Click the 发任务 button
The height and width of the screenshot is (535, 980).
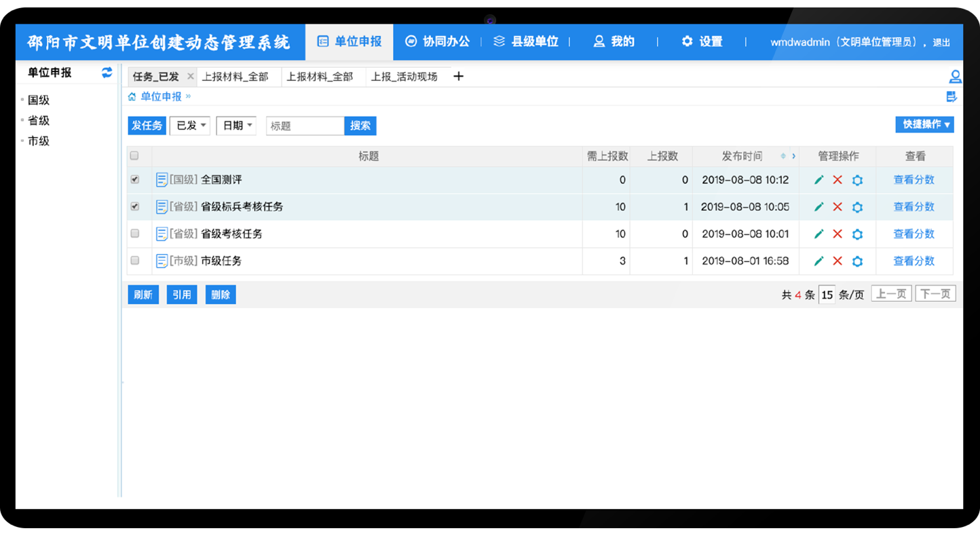147,126
